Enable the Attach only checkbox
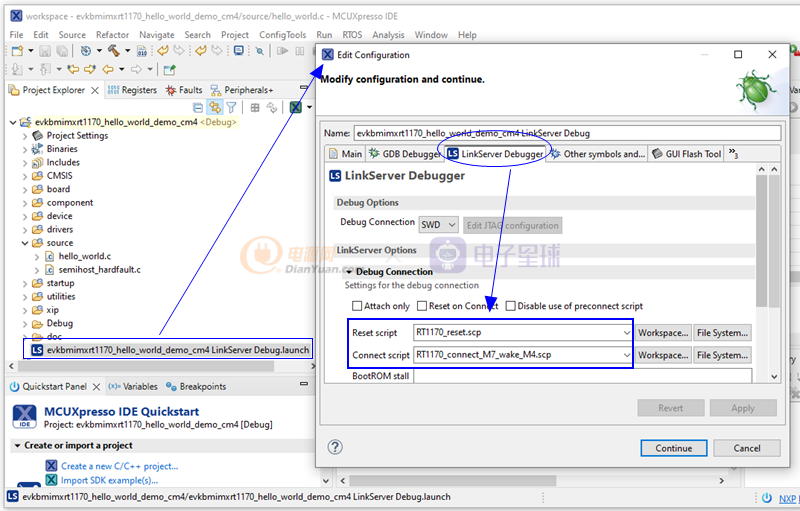The image size is (800, 511). [357, 306]
